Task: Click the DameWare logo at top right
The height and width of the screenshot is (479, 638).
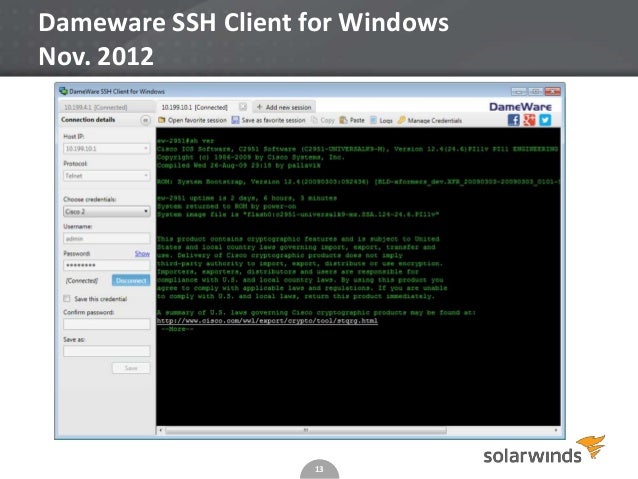Action: (x=520, y=107)
